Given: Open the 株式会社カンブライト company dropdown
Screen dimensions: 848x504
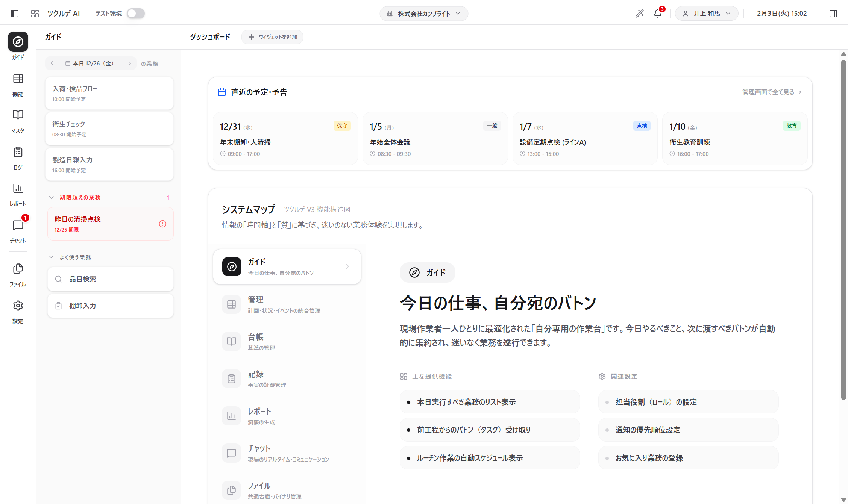Looking at the screenshot, I should tap(424, 13).
